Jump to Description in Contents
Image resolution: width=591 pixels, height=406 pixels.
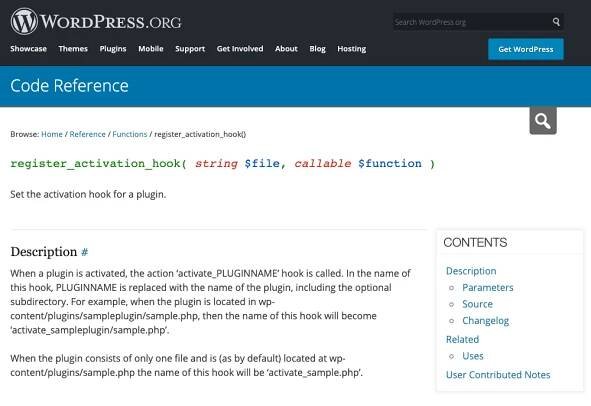pos(471,271)
